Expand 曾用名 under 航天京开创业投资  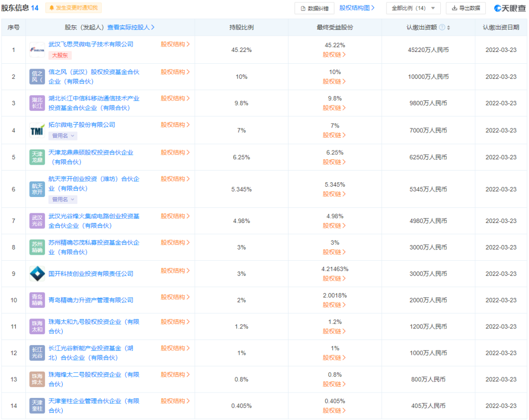[x=63, y=199]
